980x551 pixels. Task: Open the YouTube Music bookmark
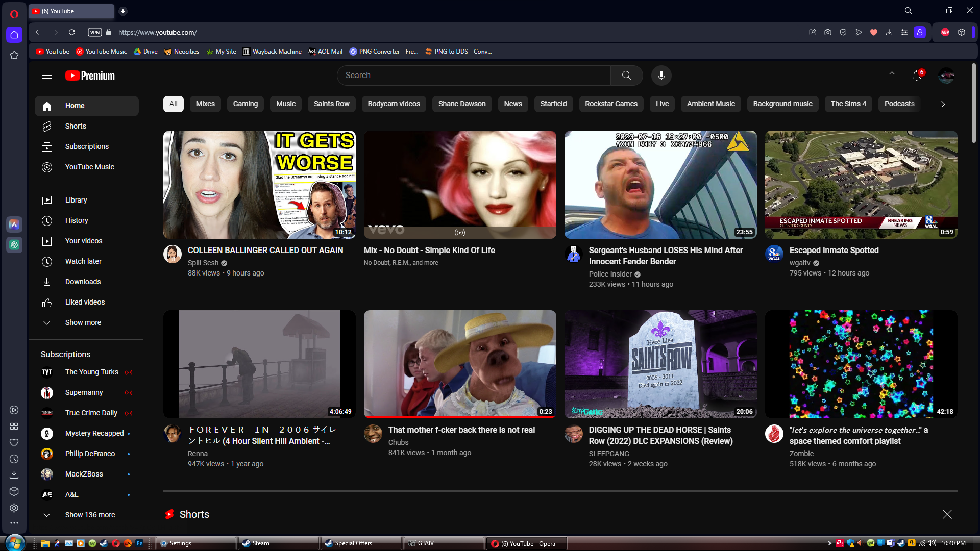pyautogui.click(x=101, y=52)
